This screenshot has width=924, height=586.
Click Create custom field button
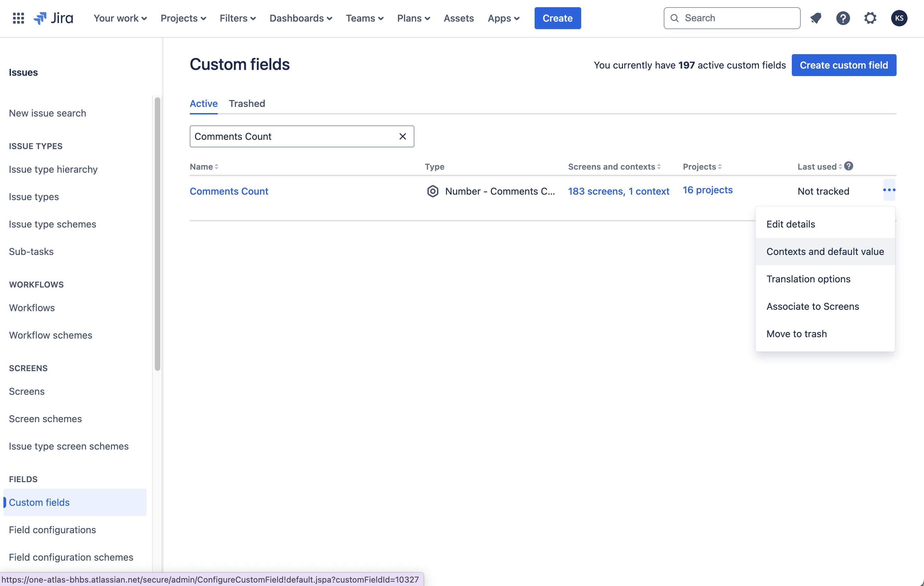click(x=844, y=65)
